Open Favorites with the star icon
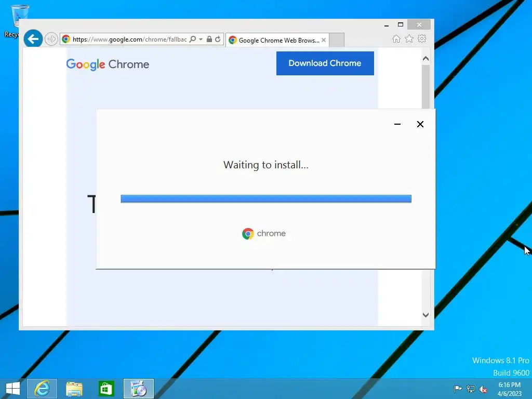532x399 pixels. tap(409, 38)
